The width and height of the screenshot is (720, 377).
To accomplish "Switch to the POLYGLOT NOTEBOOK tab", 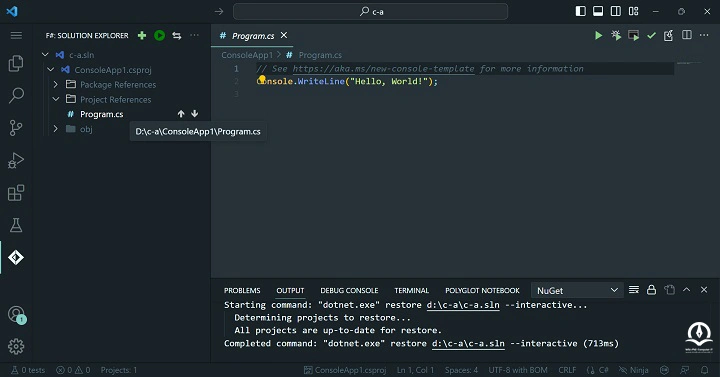I will 482,290.
